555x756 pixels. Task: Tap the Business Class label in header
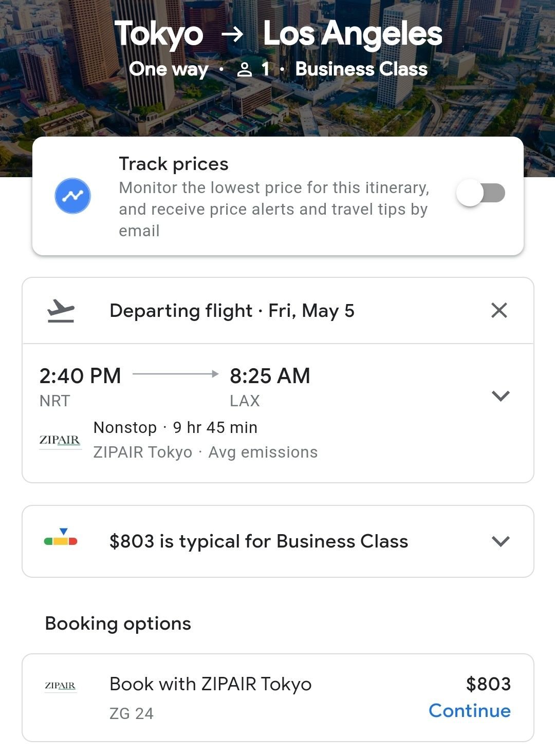point(361,69)
